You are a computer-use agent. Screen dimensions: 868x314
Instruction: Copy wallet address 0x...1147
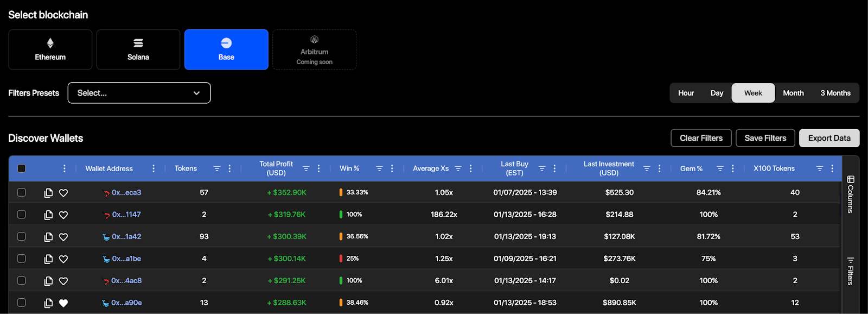(48, 215)
